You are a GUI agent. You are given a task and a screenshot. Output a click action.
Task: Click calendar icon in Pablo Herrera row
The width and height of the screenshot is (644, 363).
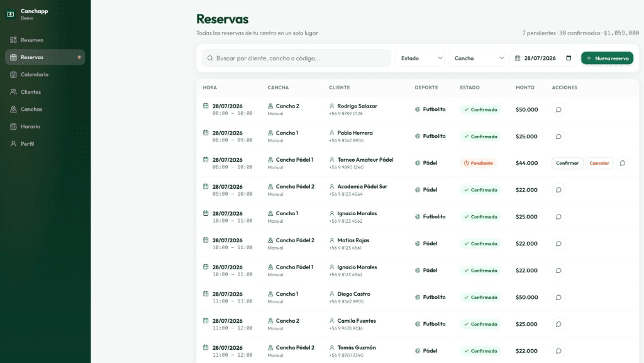coord(206,133)
